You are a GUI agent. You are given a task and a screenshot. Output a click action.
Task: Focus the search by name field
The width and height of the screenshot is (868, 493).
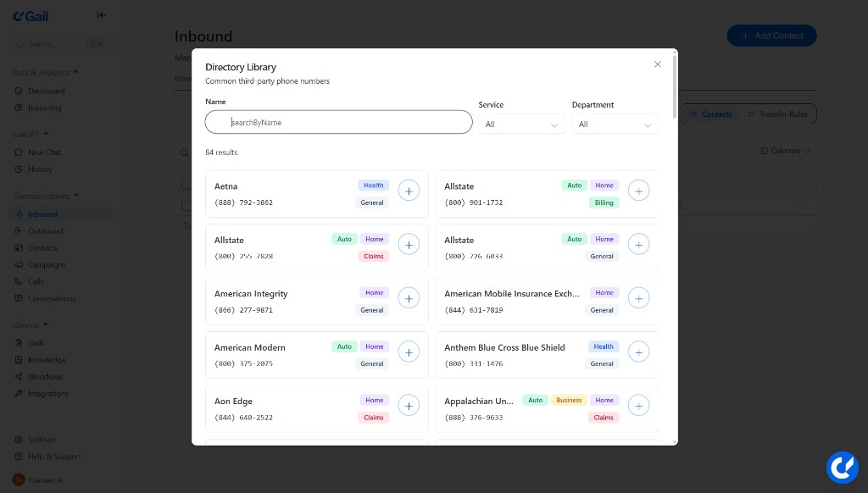[339, 122]
